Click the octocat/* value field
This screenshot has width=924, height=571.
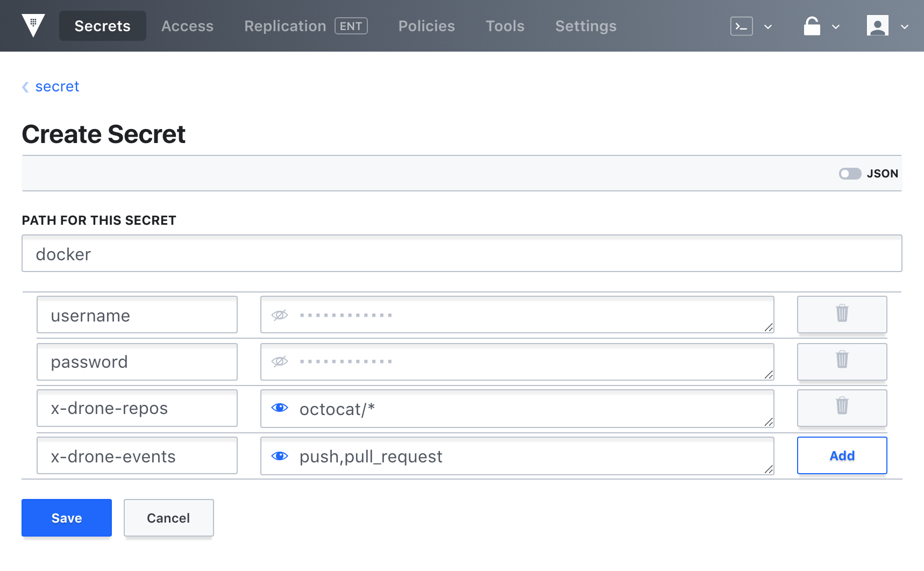tap(517, 409)
